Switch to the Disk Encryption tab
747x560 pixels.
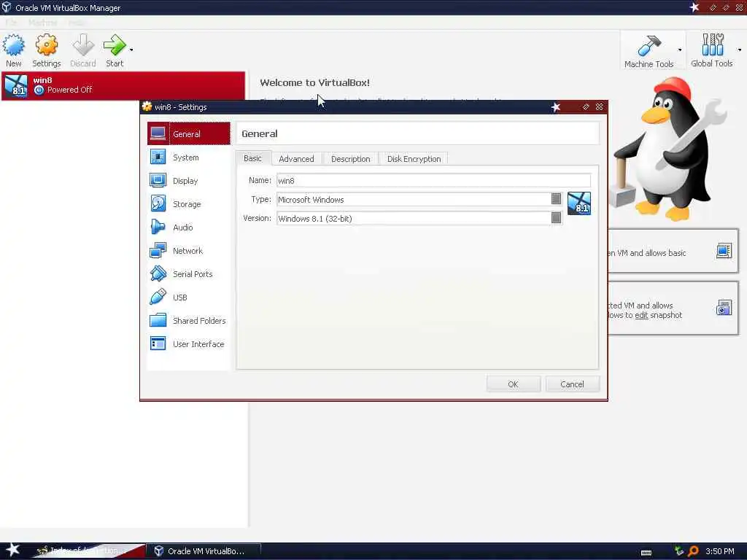click(x=414, y=158)
